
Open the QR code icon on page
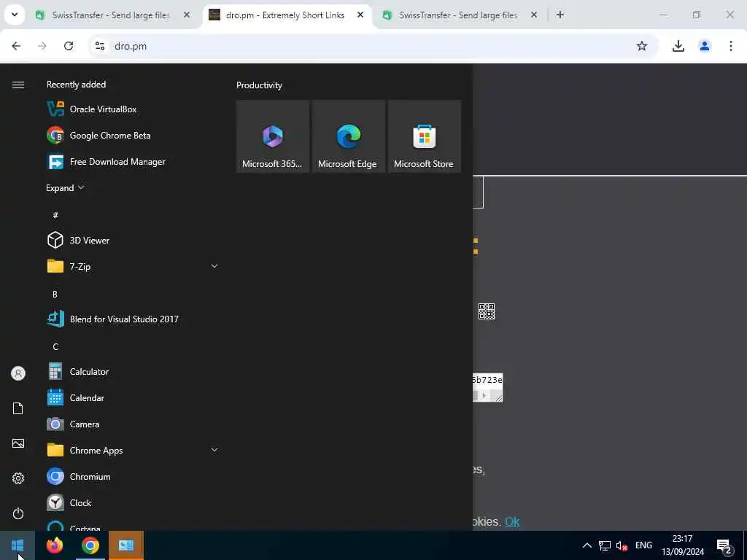click(487, 311)
